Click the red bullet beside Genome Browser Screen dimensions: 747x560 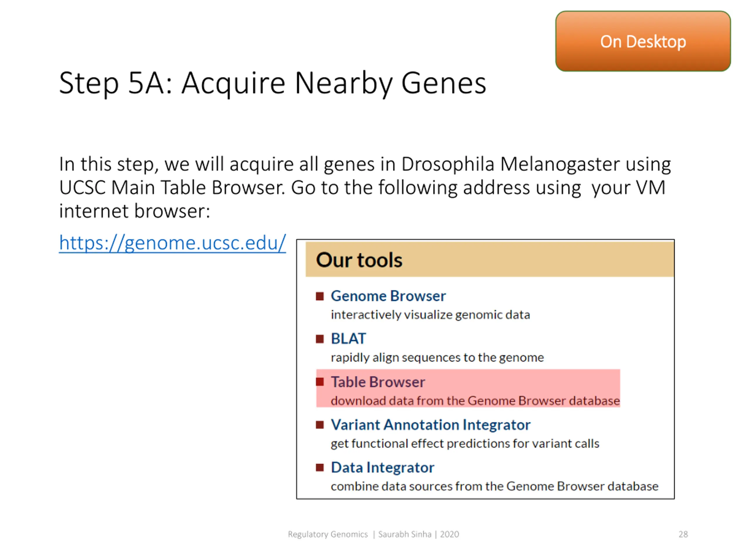point(320,296)
